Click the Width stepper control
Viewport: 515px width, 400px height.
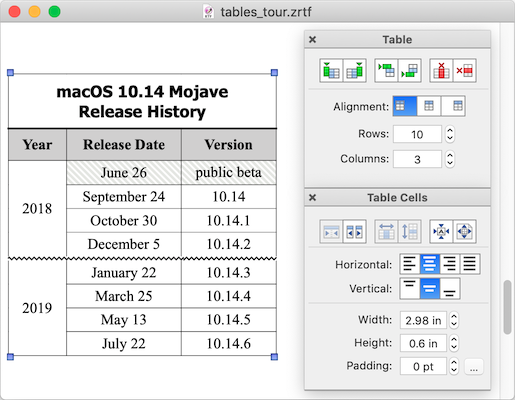pyautogui.click(x=454, y=320)
